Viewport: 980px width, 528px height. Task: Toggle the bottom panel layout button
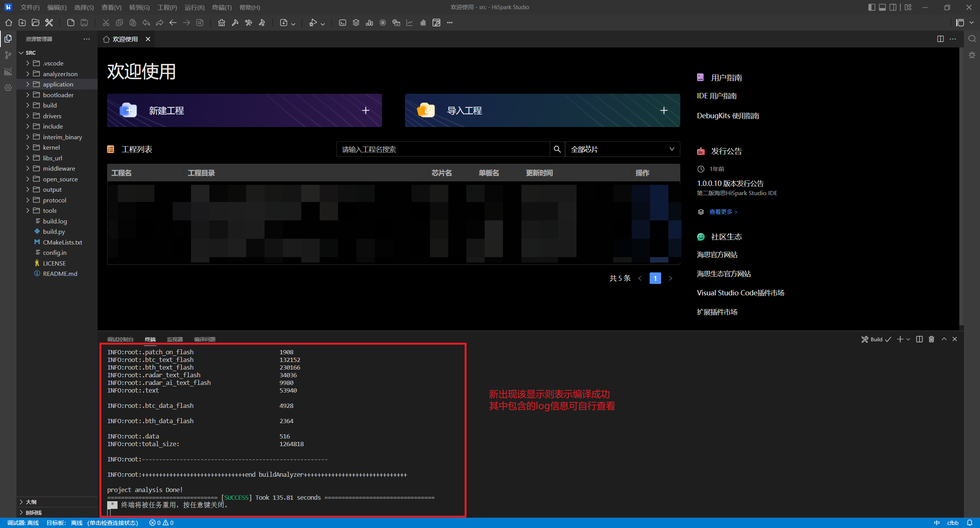(x=882, y=7)
